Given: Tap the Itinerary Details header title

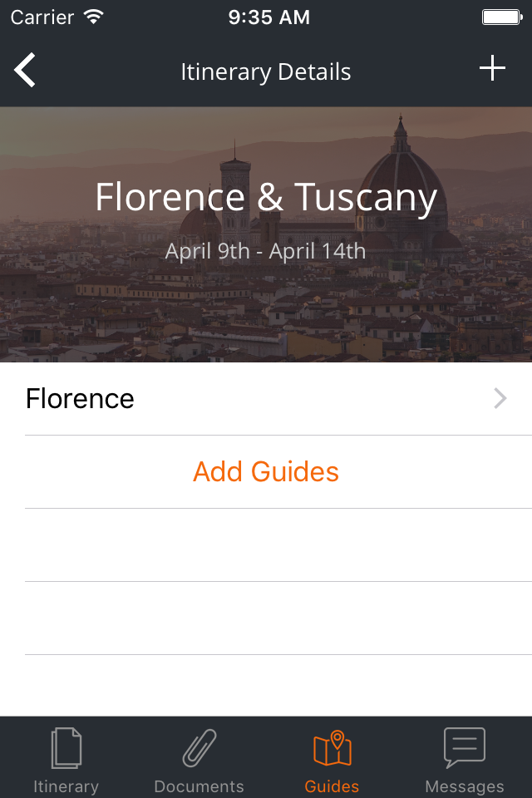Looking at the screenshot, I should 266,72.
